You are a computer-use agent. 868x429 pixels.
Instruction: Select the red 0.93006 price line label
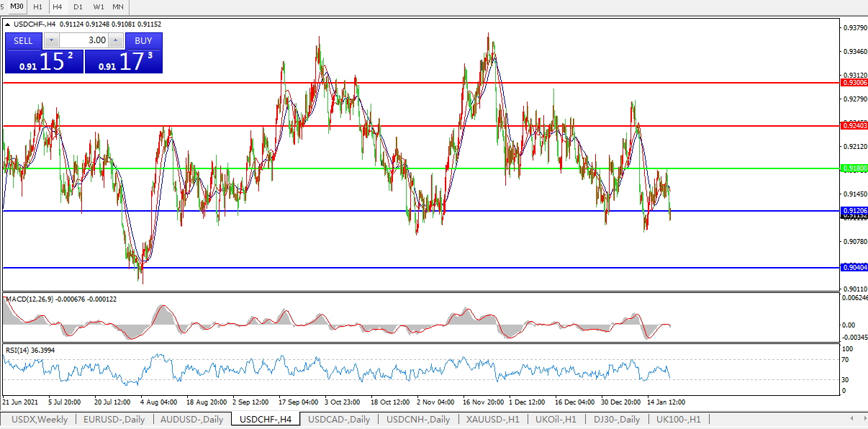point(854,83)
